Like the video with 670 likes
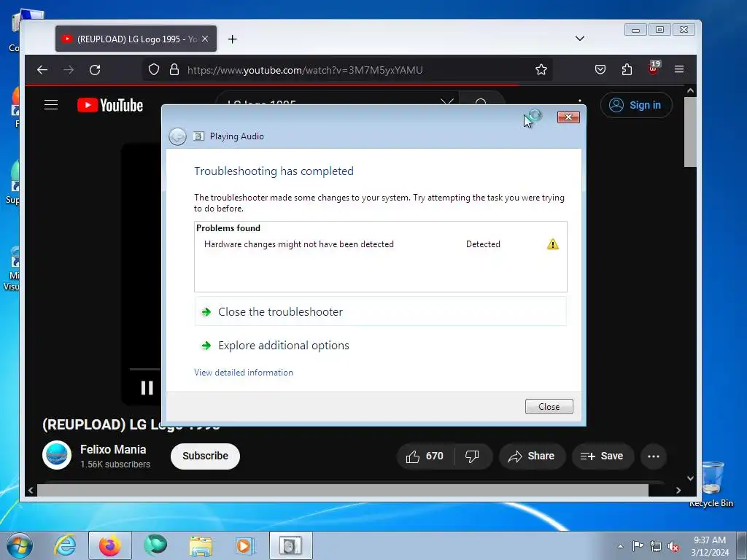The image size is (747, 560). point(425,456)
